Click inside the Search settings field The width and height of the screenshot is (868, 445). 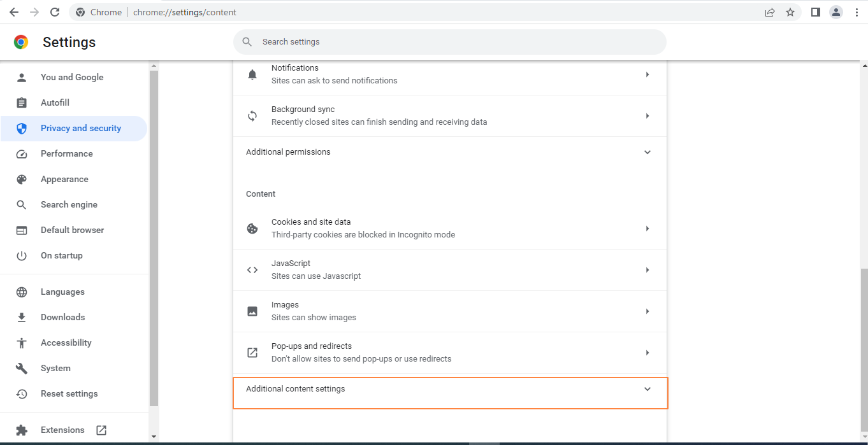446,41
